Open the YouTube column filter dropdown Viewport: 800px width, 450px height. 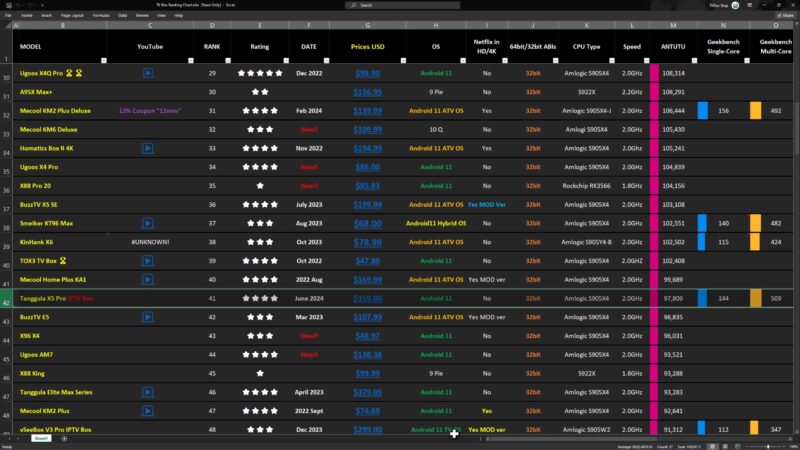[190, 60]
